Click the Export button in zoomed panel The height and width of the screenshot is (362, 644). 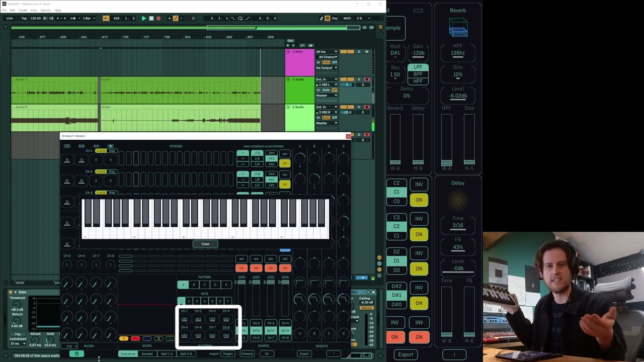[406, 354]
